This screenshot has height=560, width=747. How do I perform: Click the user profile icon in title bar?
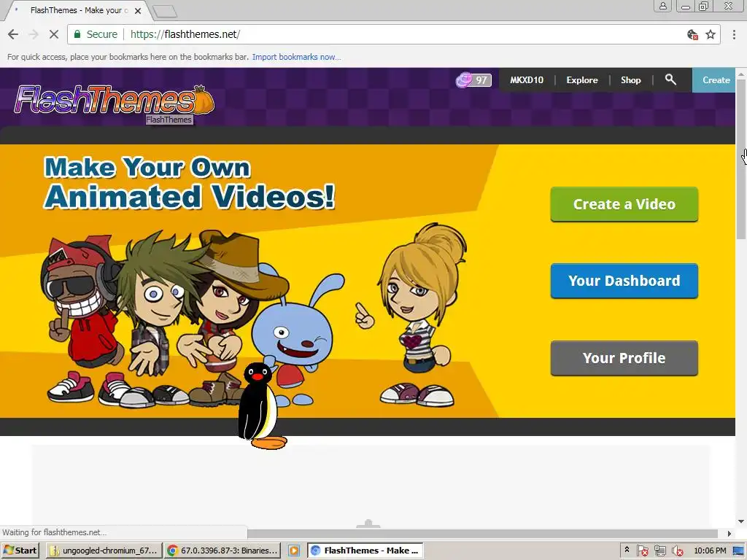click(x=662, y=6)
